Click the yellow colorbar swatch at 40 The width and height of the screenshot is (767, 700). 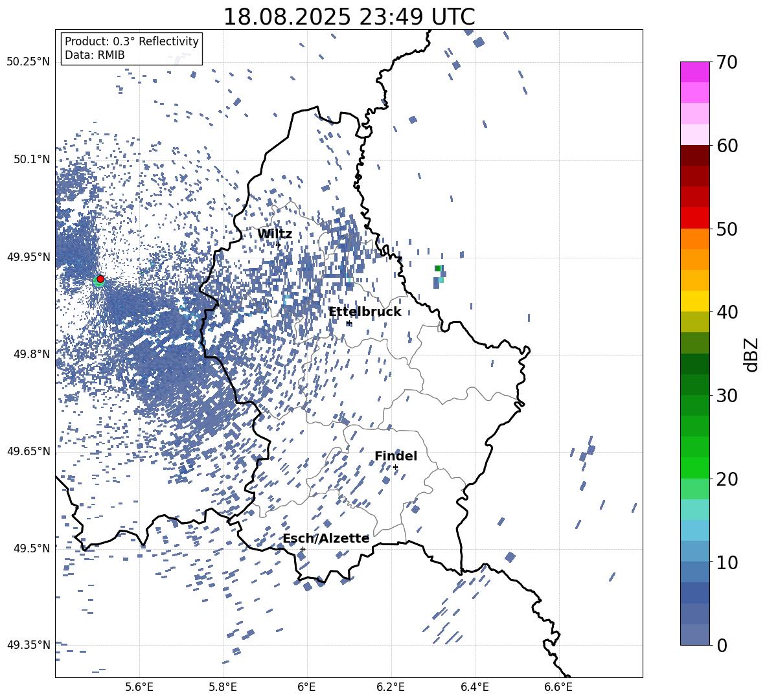coord(694,301)
